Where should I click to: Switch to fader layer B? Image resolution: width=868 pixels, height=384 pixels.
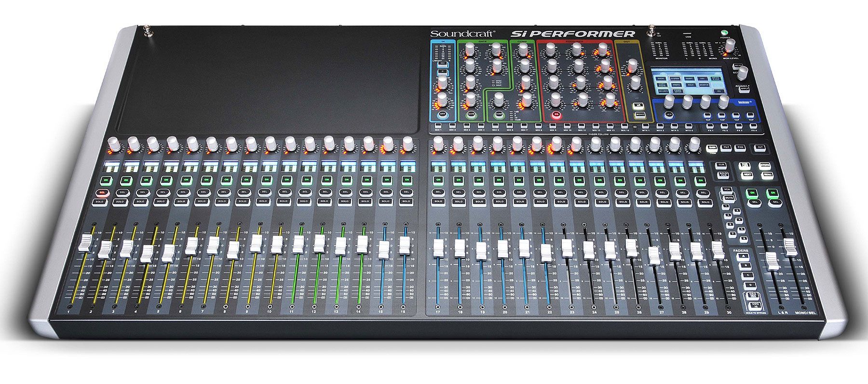pyautogui.click(x=746, y=265)
